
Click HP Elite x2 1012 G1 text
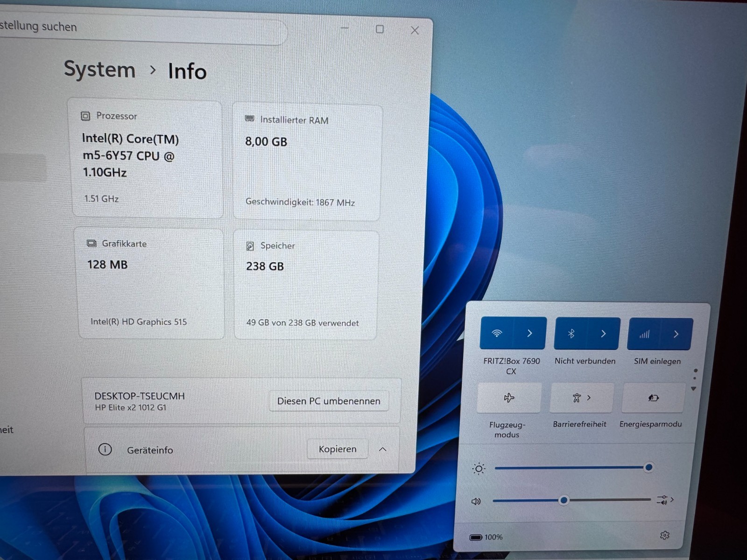[x=131, y=407]
